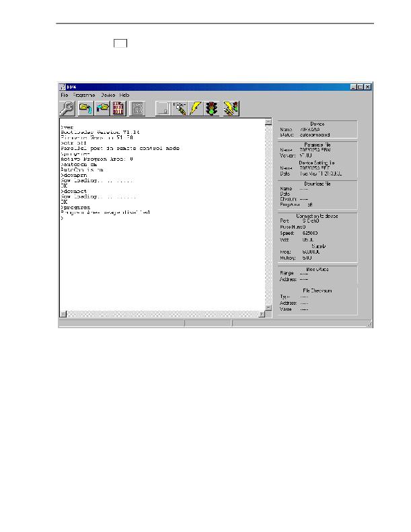Image resolution: width=411 pixels, height=532 pixels.
Task: Open the Setup wrench tool
Action: pos(67,108)
